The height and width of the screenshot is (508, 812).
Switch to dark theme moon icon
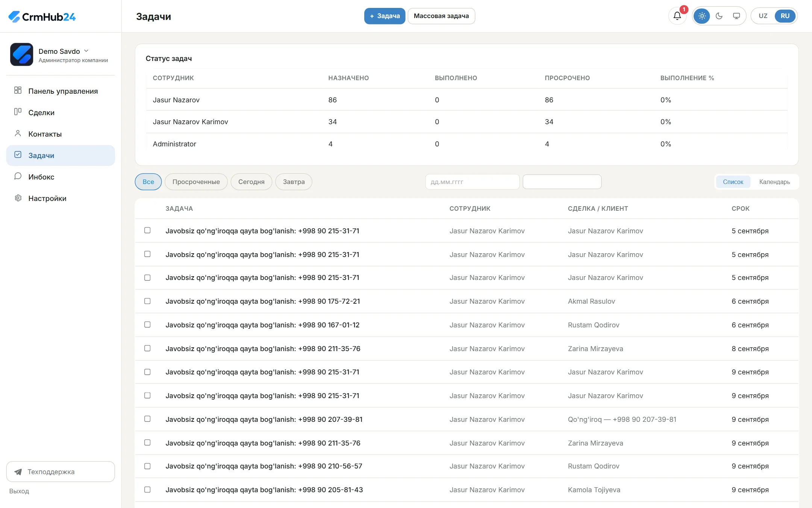coord(719,16)
